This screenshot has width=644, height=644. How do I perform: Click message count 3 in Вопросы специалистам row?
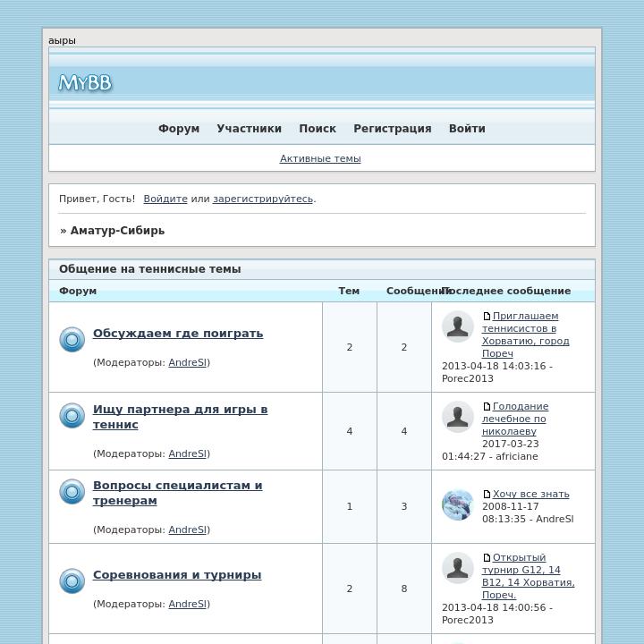(404, 506)
